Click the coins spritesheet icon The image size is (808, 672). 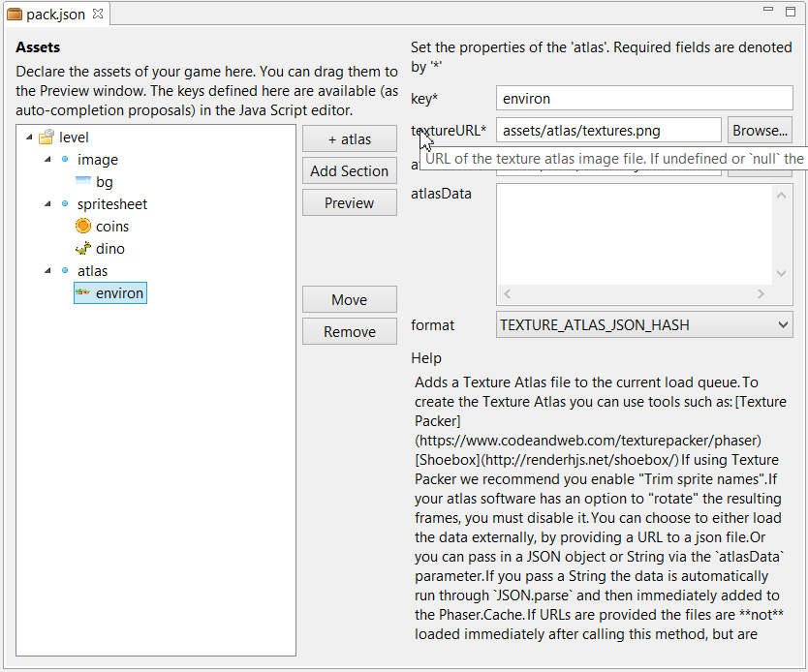click(x=83, y=226)
